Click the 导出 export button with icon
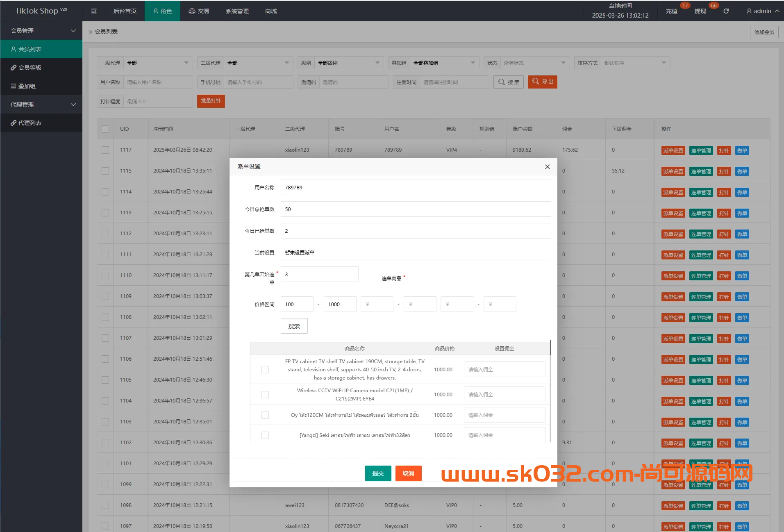Viewport: 784px width, 532px height. tap(542, 82)
